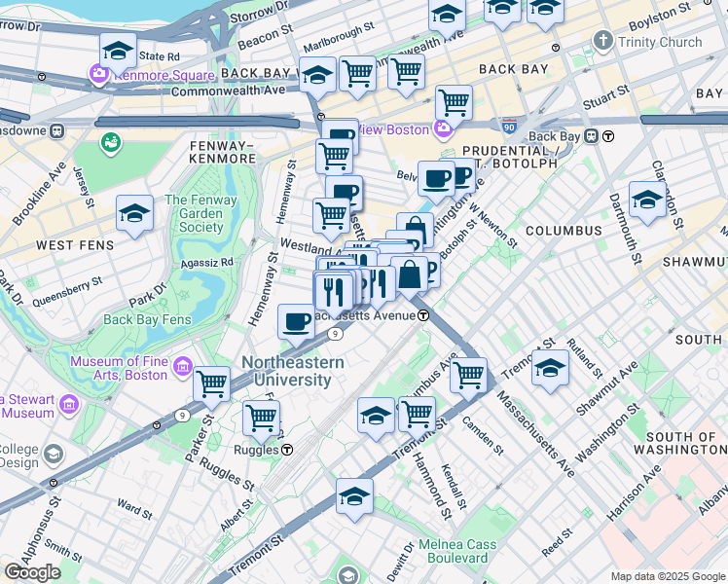Select shopping cart marker on Massachusetts Ave near Tremont

pos(468,377)
